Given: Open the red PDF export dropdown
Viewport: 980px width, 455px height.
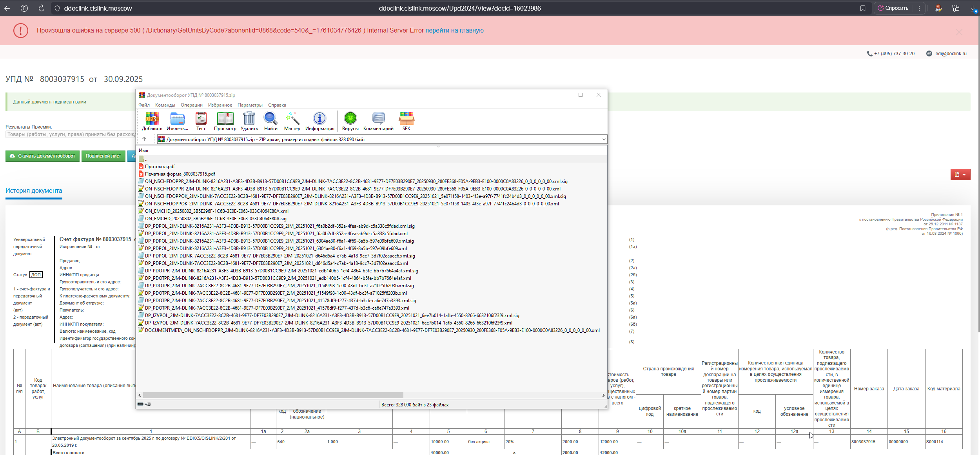Looking at the screenshot, I should [x=960, y=175].
